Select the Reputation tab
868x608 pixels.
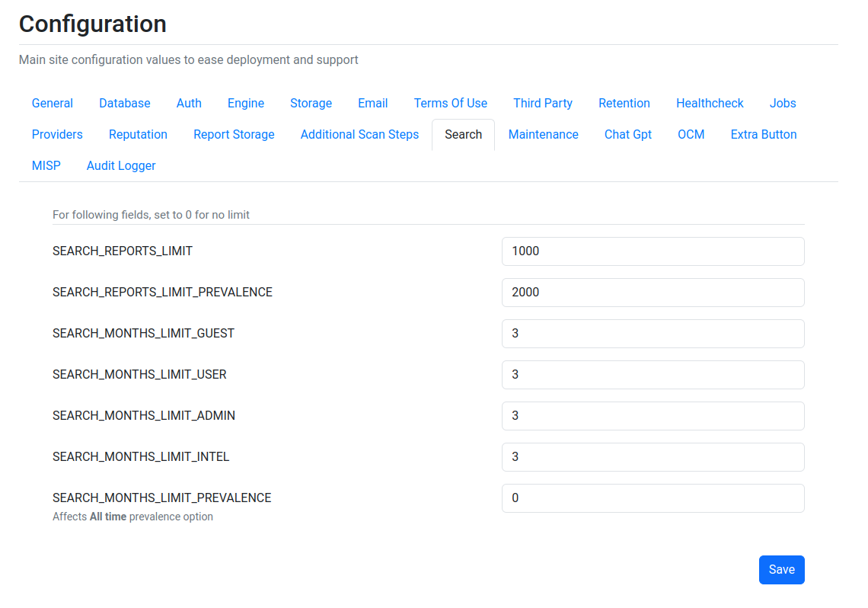coord(138,135)
